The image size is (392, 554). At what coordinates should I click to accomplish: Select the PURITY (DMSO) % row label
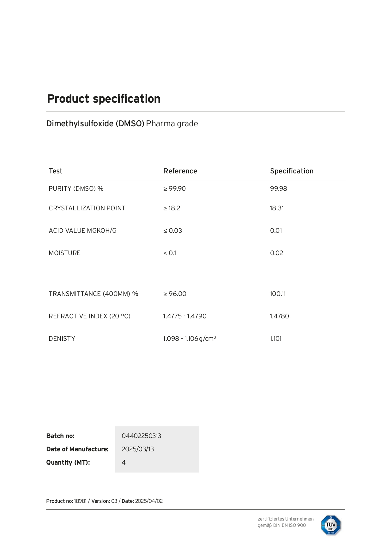tap(76, 189)
